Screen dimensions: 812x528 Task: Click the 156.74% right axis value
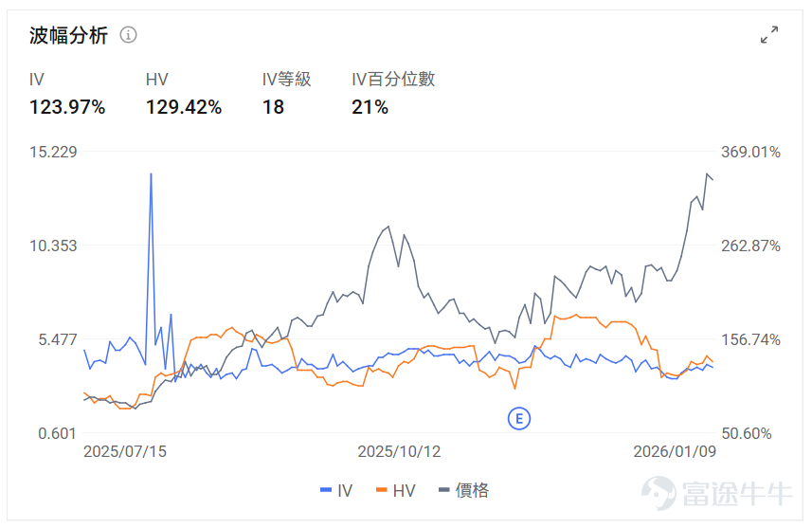point(751,340)
